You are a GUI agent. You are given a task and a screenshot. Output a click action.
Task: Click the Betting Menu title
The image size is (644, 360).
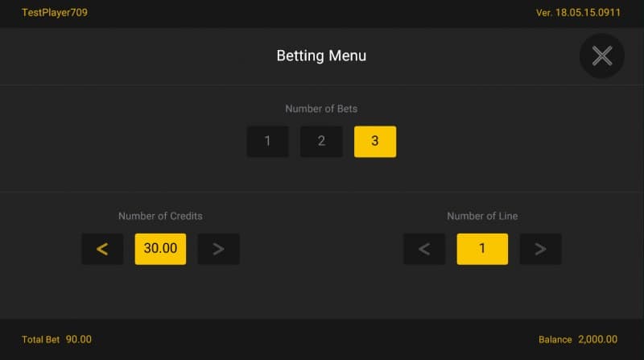point(321,56)
